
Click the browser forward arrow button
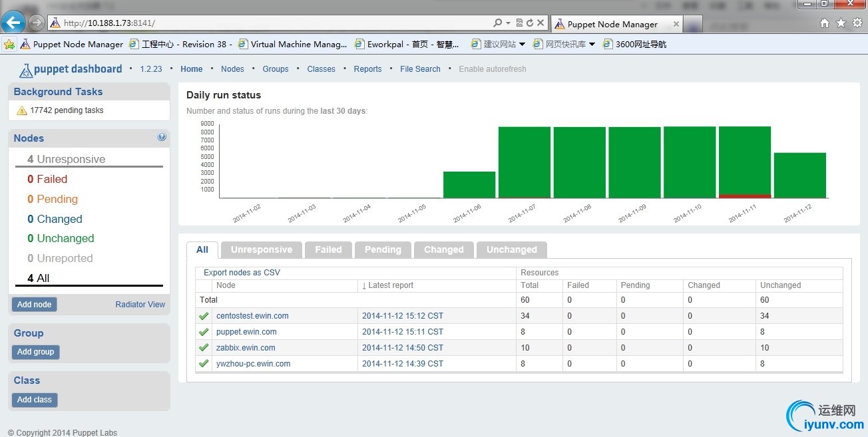(x=37, y=23)
